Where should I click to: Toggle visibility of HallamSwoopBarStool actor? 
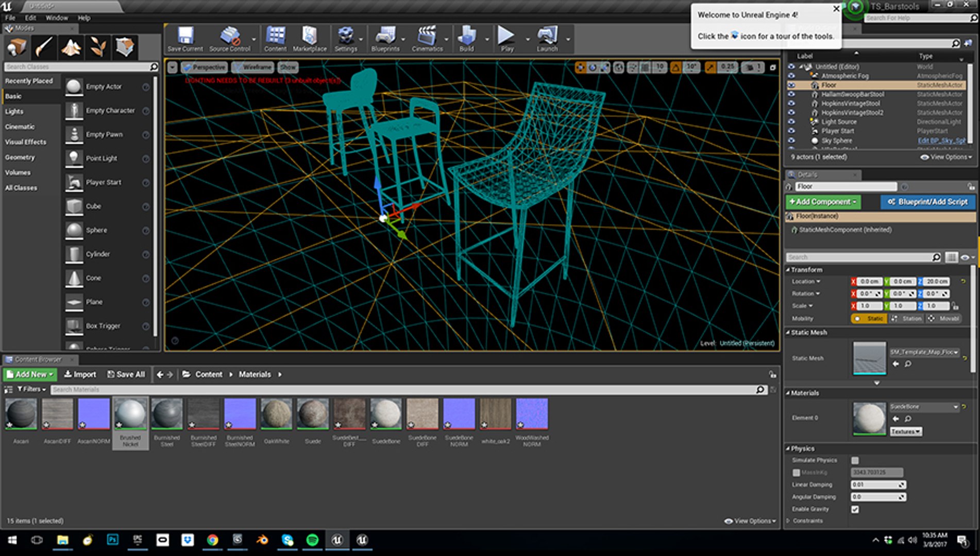click(x=791, y=94)
